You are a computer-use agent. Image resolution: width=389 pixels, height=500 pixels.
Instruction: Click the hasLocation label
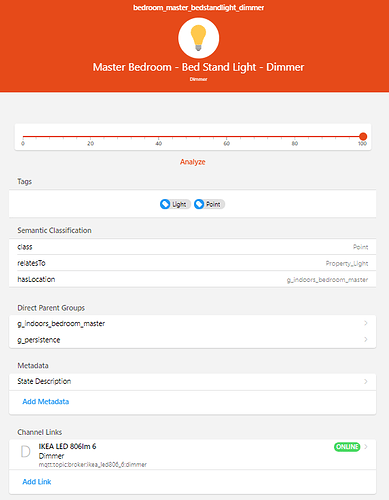click(36, 279)
